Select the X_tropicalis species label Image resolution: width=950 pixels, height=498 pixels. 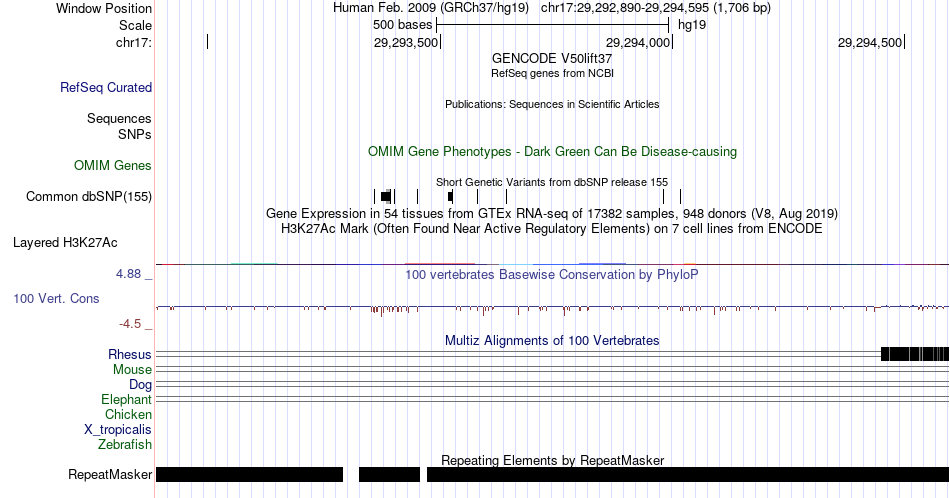pos(118,430)
